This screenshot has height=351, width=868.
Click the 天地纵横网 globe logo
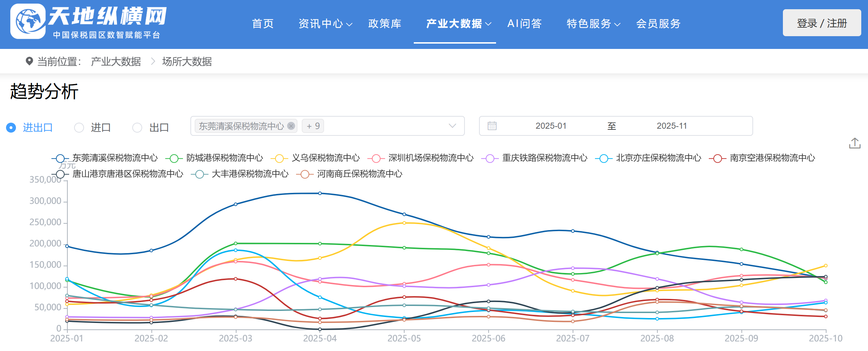click(28, 21)
